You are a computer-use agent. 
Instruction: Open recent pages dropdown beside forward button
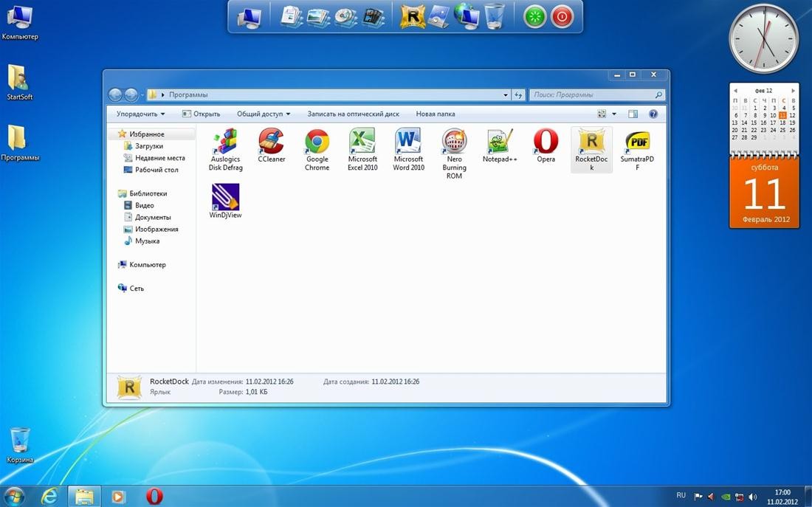point(142,95)
